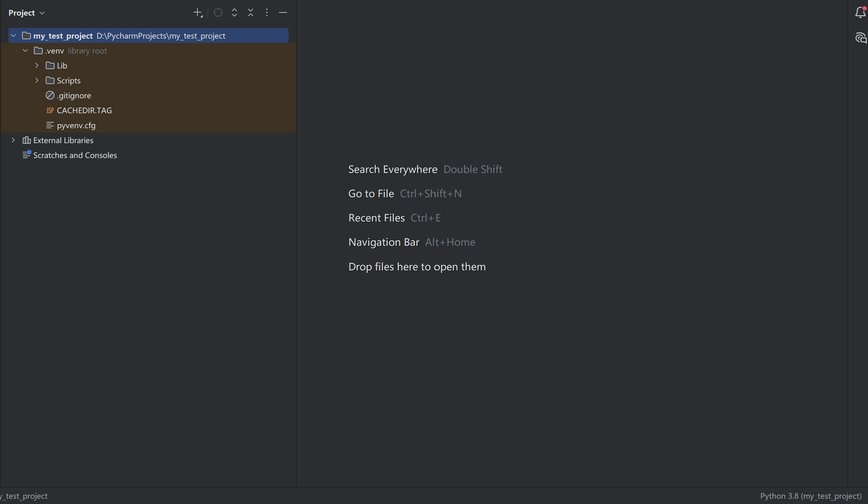Click my_test_project breadcrumb in status bar
The image size is (868, 504).
[x=24, y=496]
